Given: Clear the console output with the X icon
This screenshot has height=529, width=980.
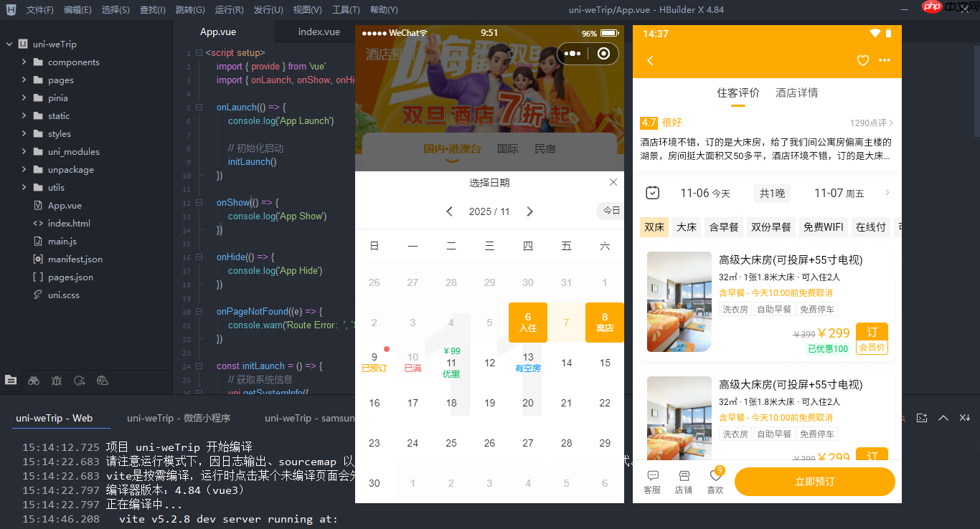Looking at the screenshot, I should pos(964,418).
